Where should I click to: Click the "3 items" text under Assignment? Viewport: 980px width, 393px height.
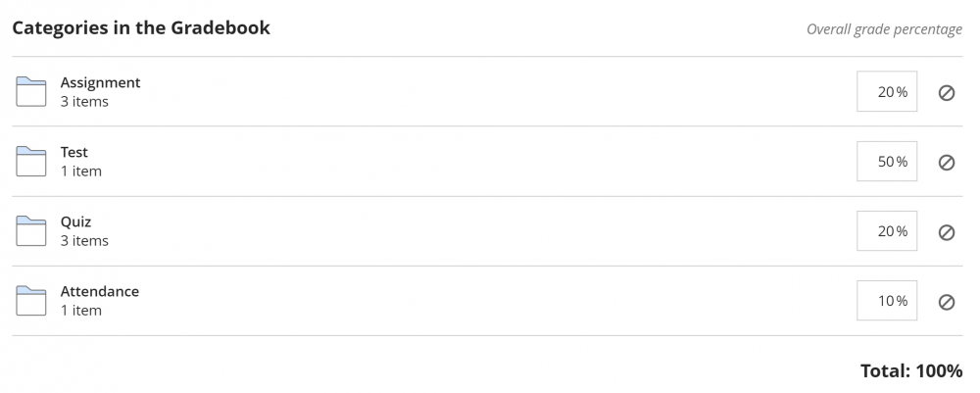(x=84, y=101)
